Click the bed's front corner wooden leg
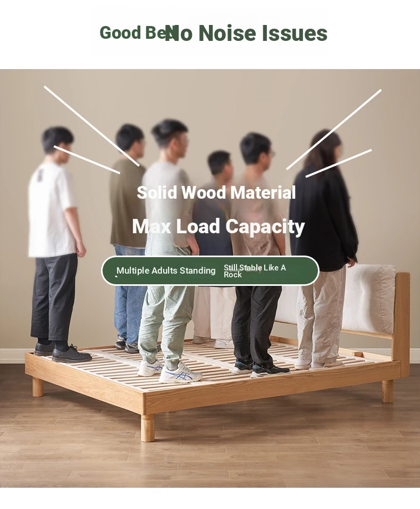This screenshot has height=509, width=420. tap(148, 428)
